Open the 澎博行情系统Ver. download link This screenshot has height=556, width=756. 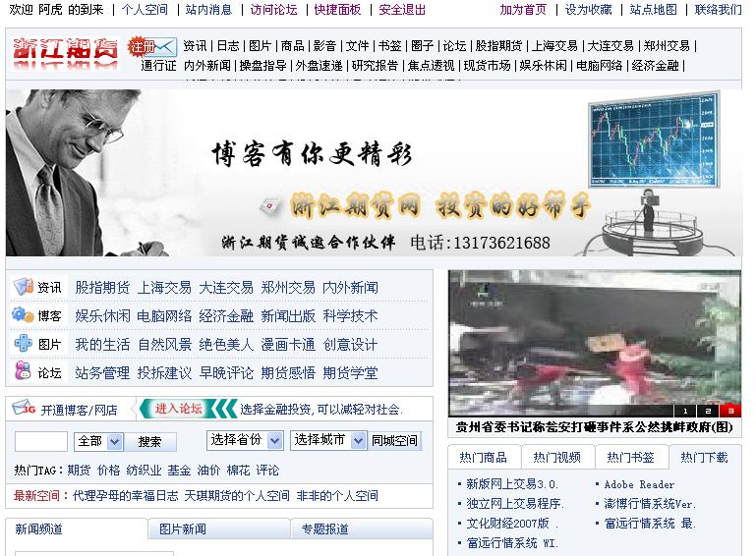click(650, 504)
